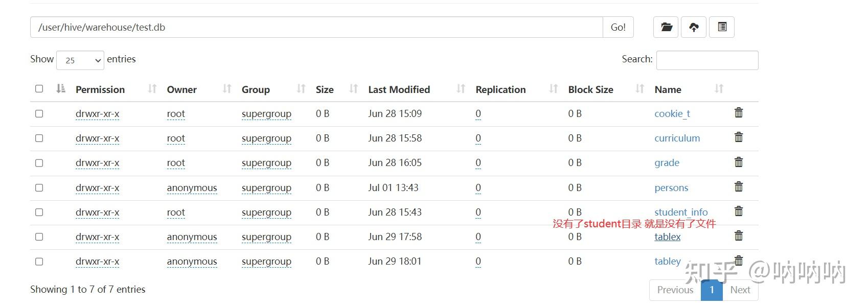Open the curriculum directory link
This screenshot has width=868, height=307.
coord(677,138)
